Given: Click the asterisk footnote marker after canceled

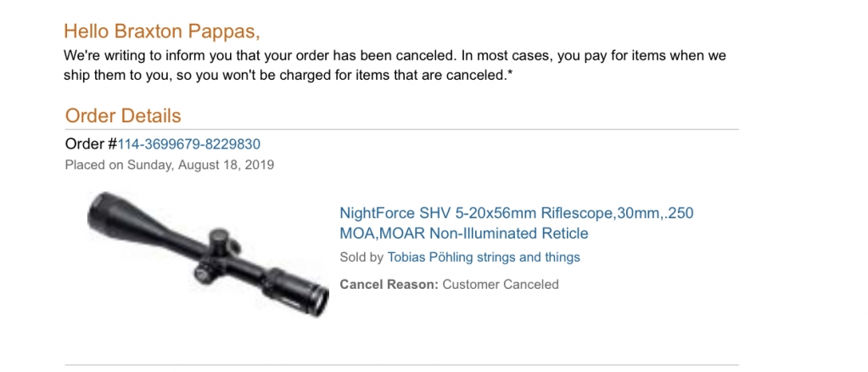Looking at the screenshot, I should coord(510,75).
